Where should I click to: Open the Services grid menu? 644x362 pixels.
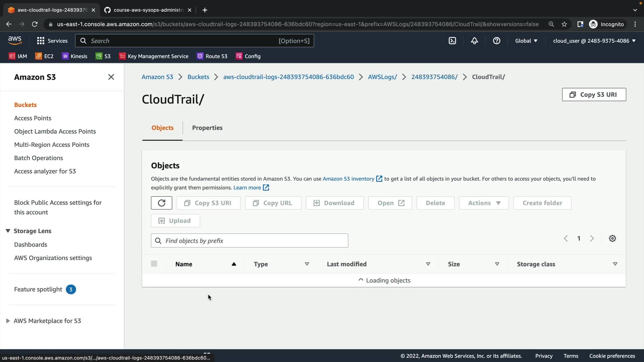click(x=52, y=41)
